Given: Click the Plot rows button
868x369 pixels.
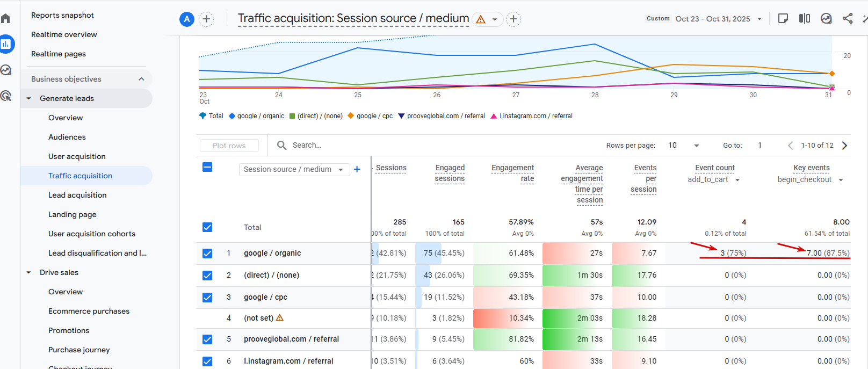Looking at the screenshot, I should click(x=229, y=146).
